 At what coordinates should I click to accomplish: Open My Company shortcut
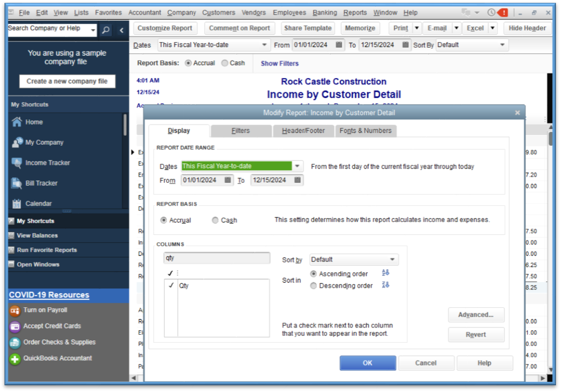(x=44, y=142)
